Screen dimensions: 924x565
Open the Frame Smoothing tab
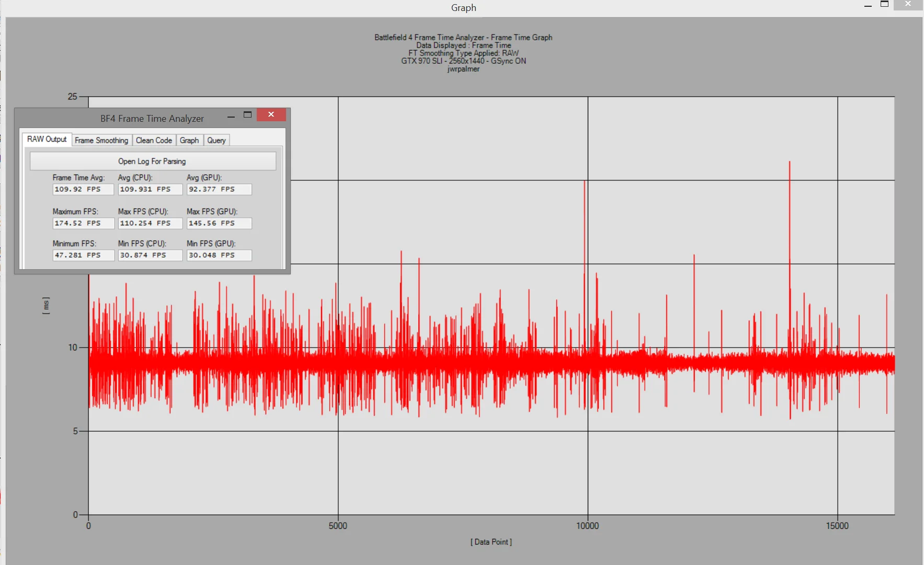(x=101, y=141)
